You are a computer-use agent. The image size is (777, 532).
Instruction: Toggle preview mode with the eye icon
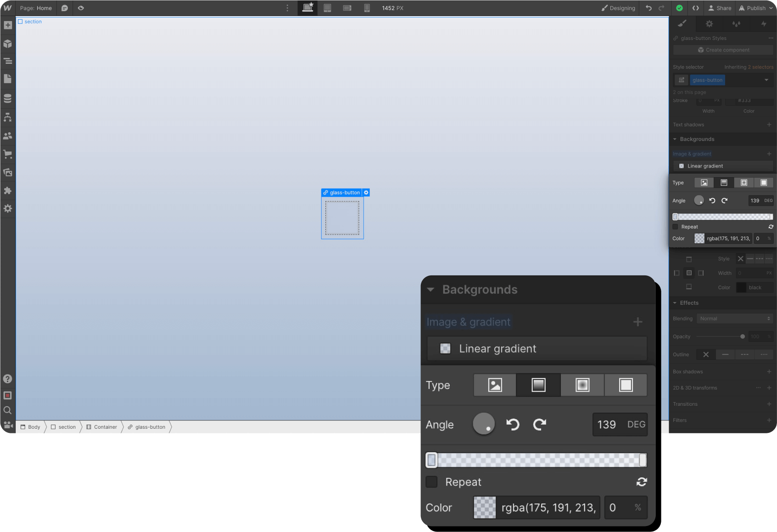(81, 8)
